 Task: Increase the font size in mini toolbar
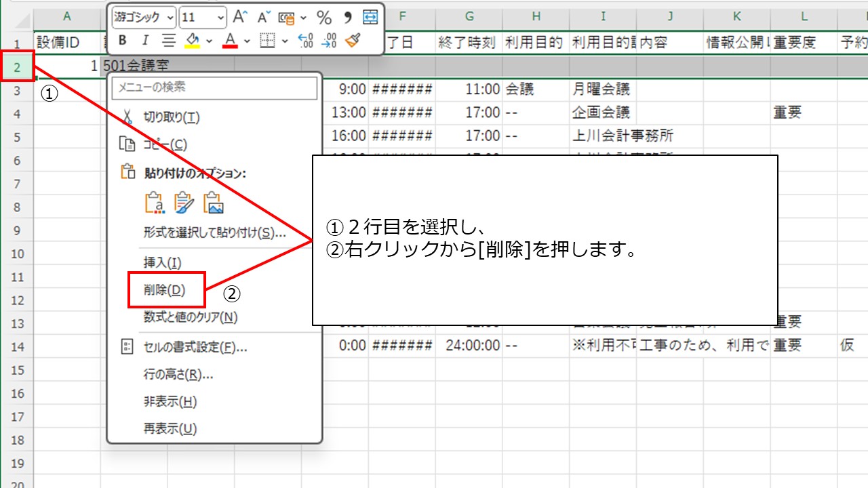pos(239,17)
